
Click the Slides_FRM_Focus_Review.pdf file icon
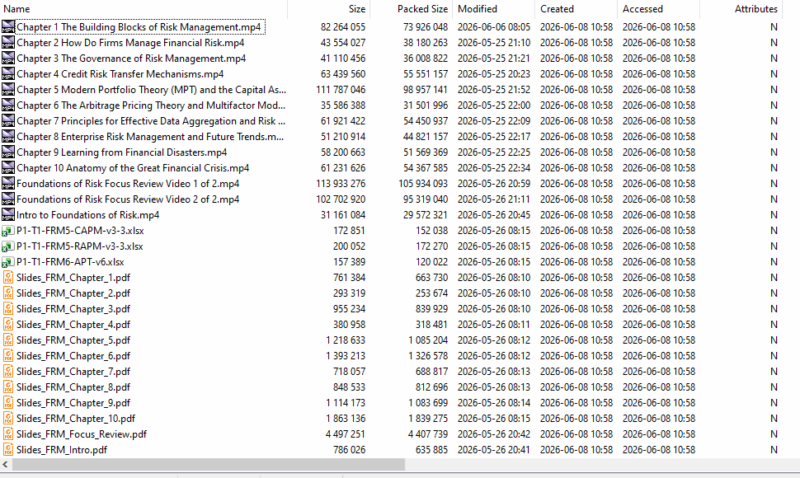coord(8,434)
